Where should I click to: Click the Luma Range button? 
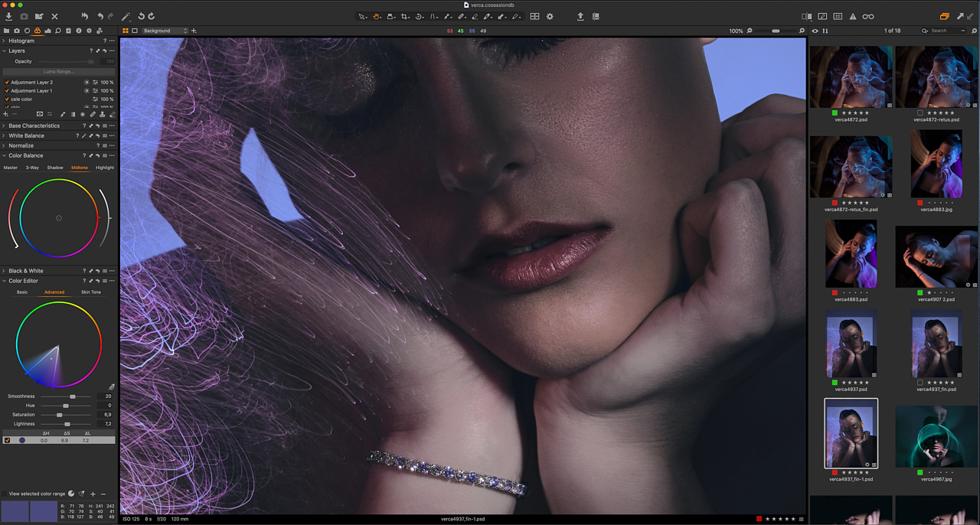click(x=59, y=71)
